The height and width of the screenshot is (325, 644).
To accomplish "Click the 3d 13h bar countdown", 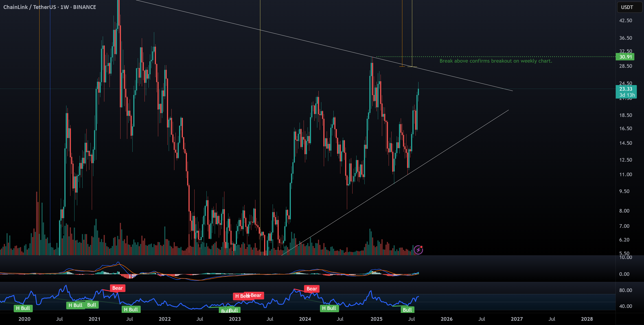I will tap(627, 95).
